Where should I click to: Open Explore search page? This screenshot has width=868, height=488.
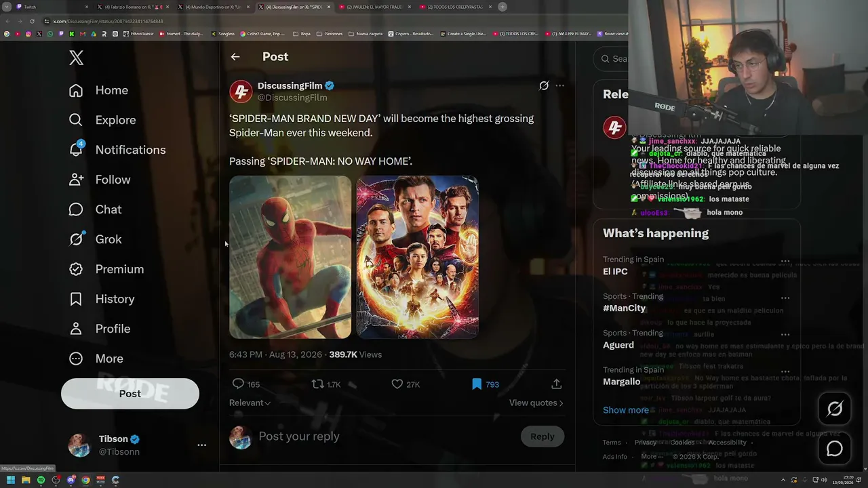pos(102,120)
